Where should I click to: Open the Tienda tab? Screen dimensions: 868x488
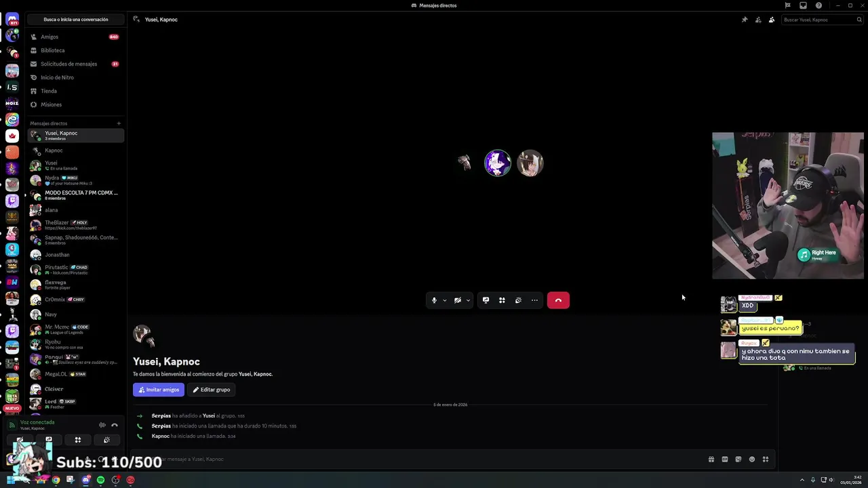[75, 91]
